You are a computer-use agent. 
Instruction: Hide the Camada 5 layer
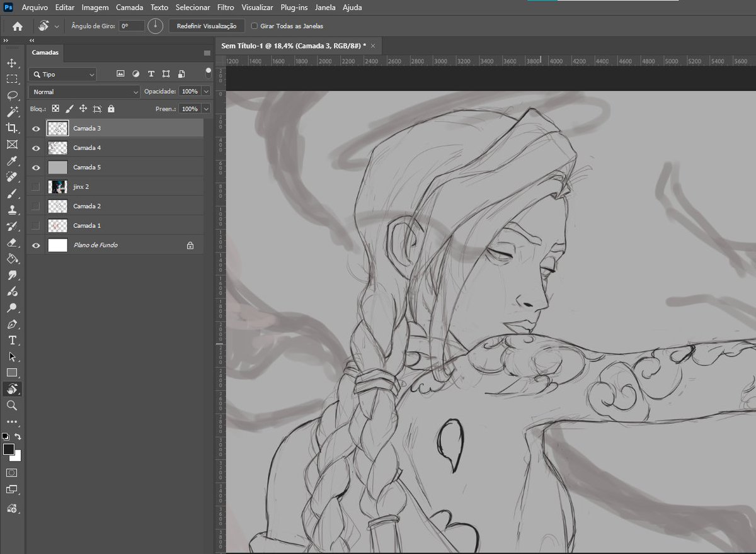click(x=36, y=167)
